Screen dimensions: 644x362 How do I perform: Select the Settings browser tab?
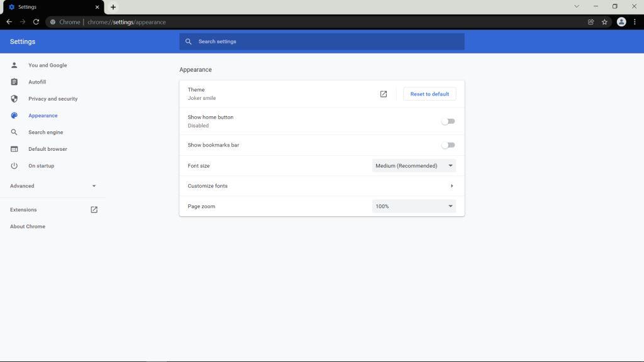(53, 7)
